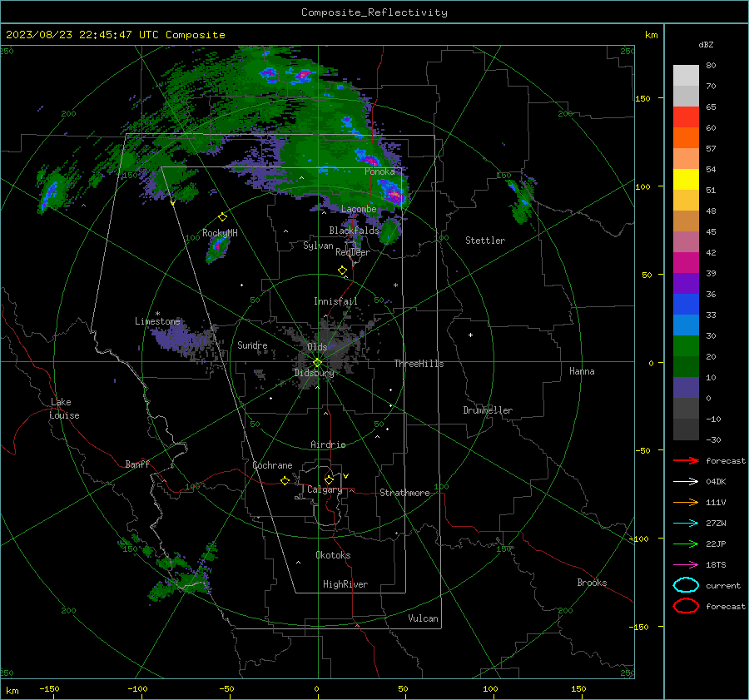Click the intense storm cell east of Ponoka
749x700 pixels.
pos(394,195)
